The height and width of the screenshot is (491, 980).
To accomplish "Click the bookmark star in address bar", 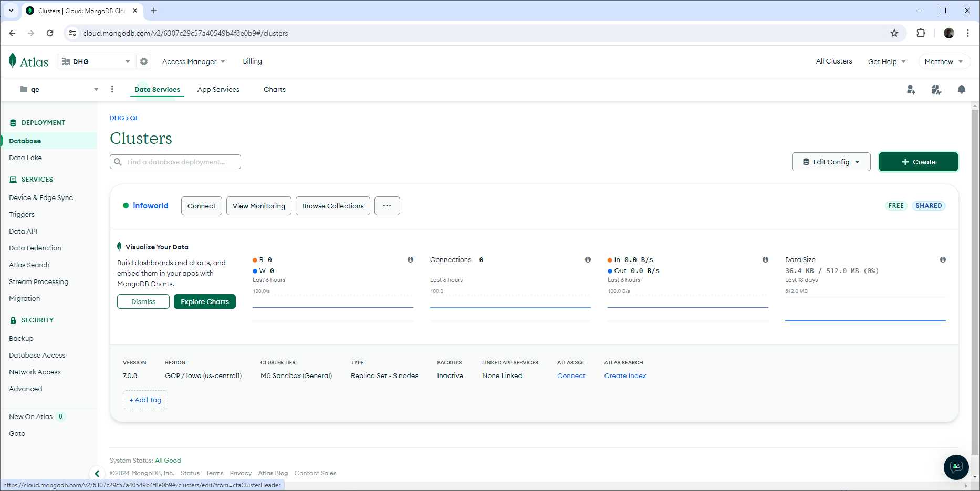I will [894, 33].
